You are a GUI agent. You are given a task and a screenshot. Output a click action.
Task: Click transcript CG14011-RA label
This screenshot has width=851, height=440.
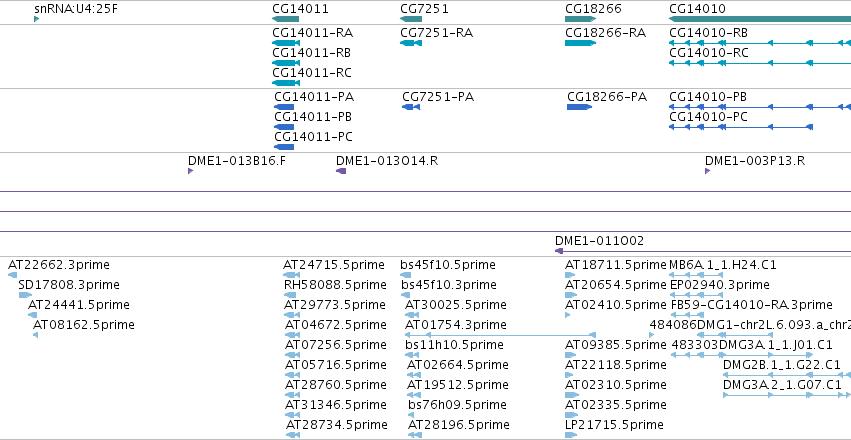313,33
